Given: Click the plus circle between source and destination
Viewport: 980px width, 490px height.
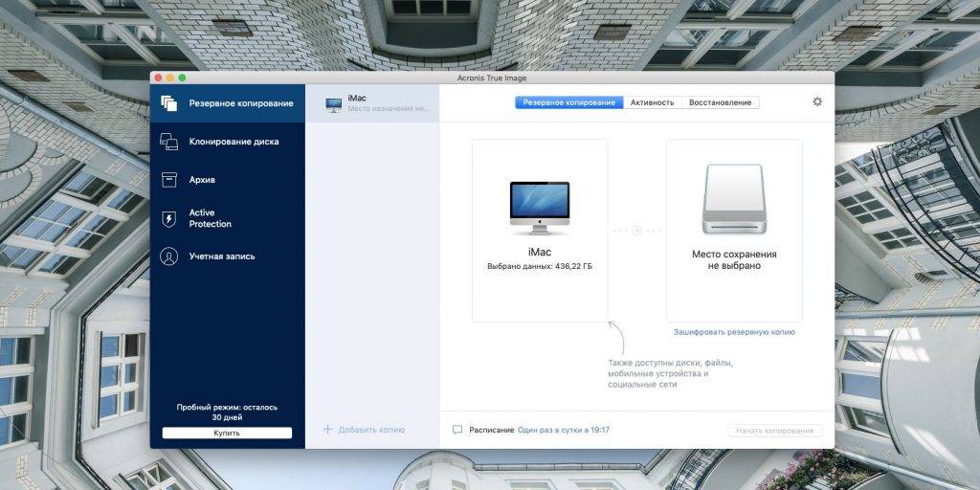Looking at the screenshot, I should click(x=636, y=231).
